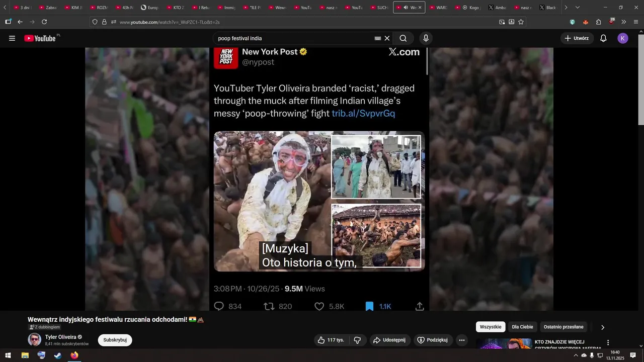
Task: Open Tyler Oliveira channel name link
Action: coord(61,337)
